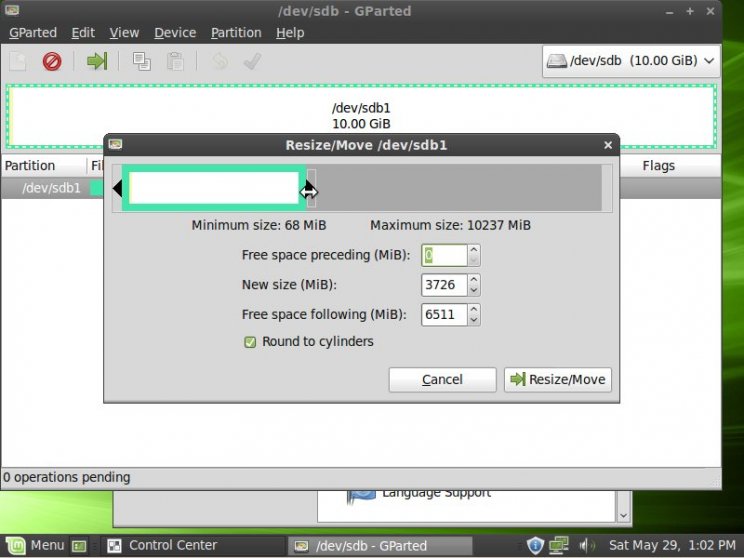The width and height of the screenshot is (744, 558).
Task: Click the Maximum size: 10237 MiB label
Action: (x=450, y=225)
